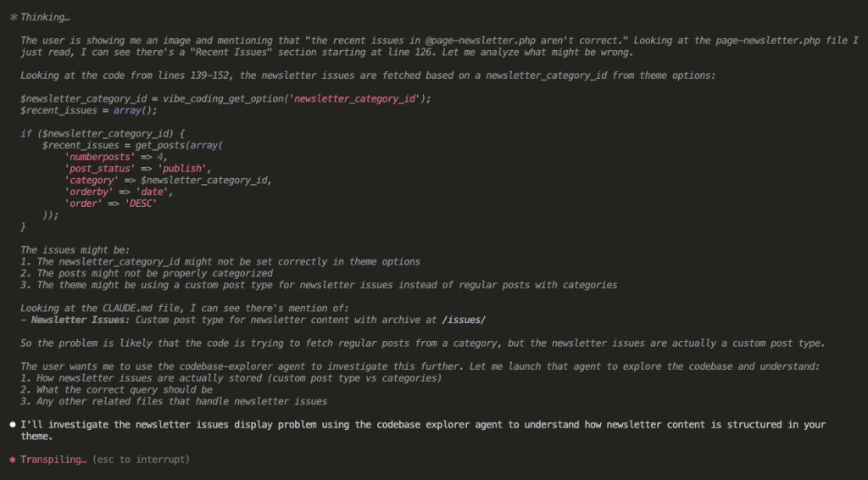Click the /issues/ archive path
This screenshot has height=480, width=868.
click(x=464, y=320)
